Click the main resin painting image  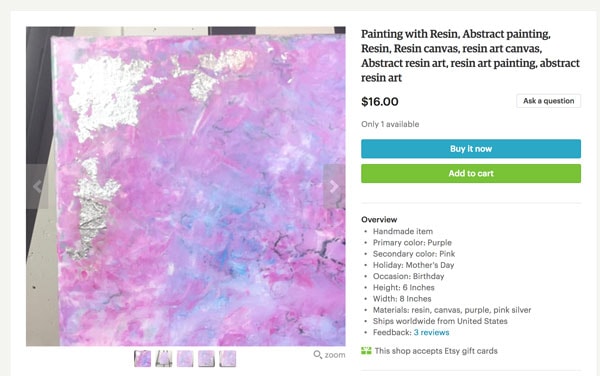(186, 186)
